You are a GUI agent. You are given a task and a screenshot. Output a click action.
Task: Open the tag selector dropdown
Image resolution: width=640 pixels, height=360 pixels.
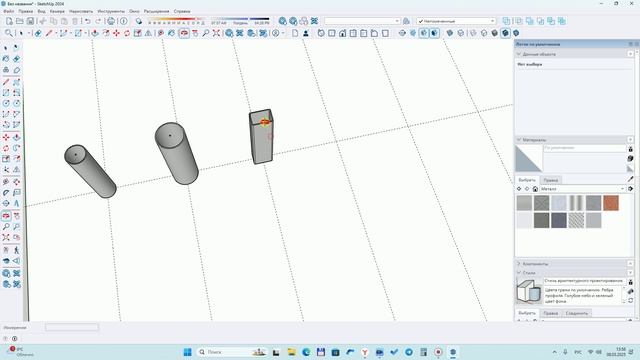click(x=456, y=21)
